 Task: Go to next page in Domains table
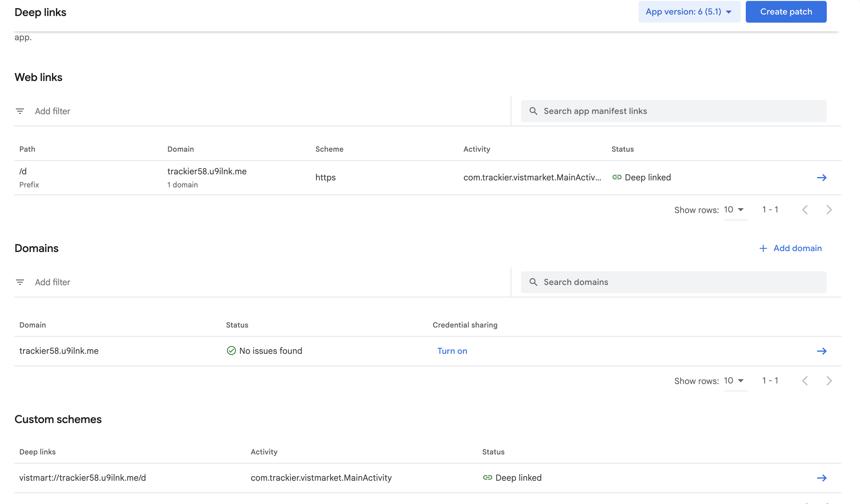(829, 381)
